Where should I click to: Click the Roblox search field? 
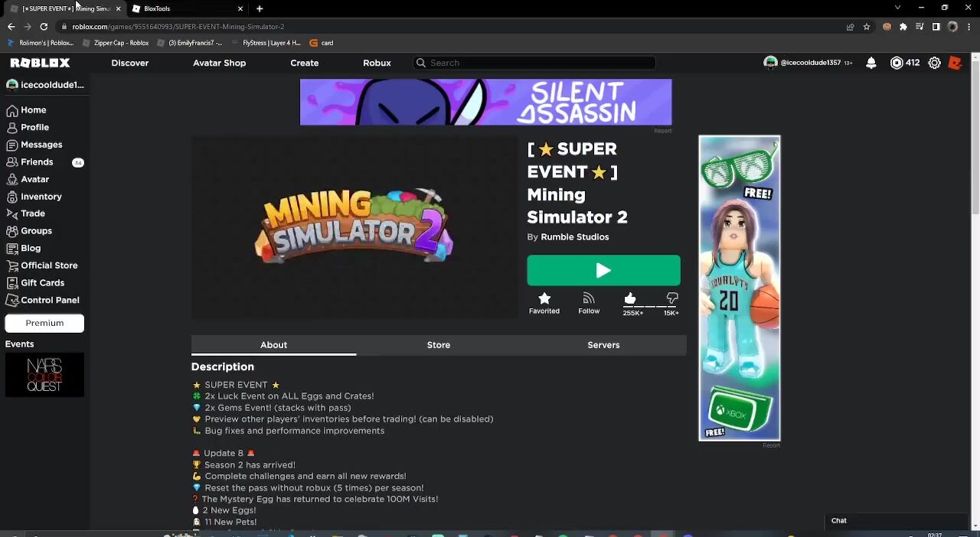[534, 63]
